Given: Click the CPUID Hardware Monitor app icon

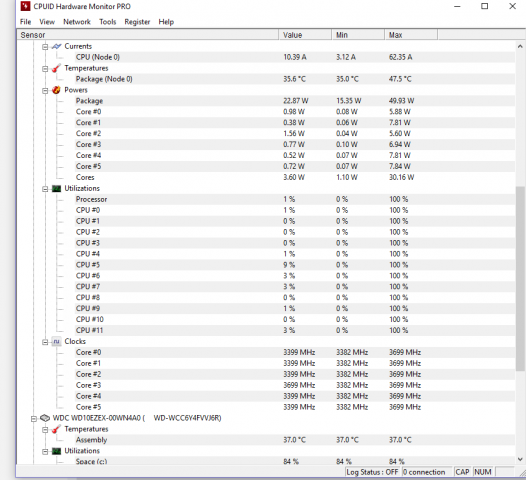Looking at the screenshot, I should (25, 6).
